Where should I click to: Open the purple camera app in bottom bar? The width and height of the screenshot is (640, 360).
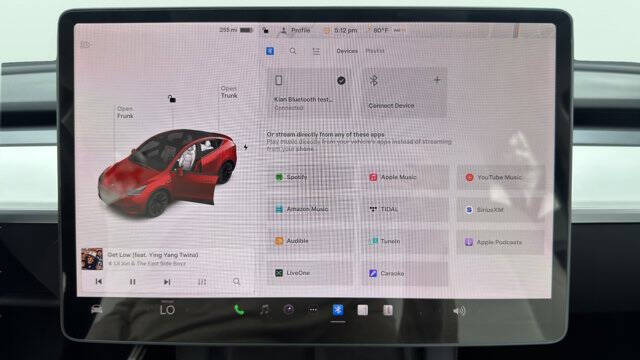coord(289,310)
